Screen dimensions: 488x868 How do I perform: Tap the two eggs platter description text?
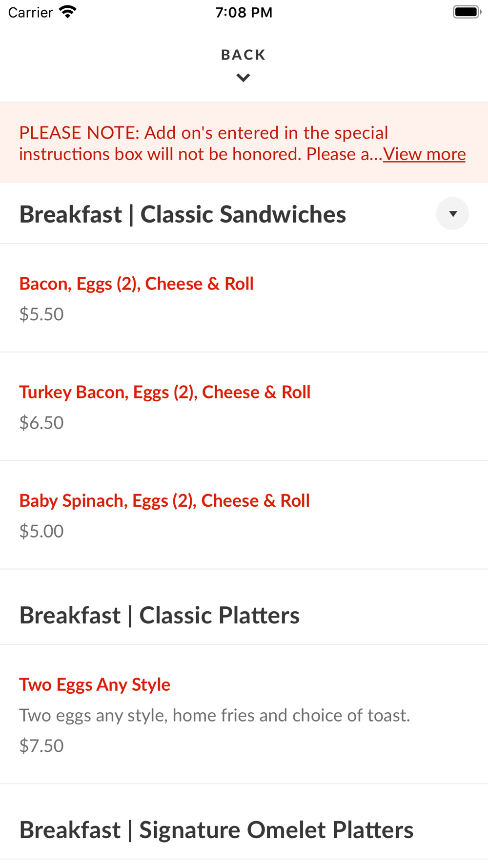215,715
